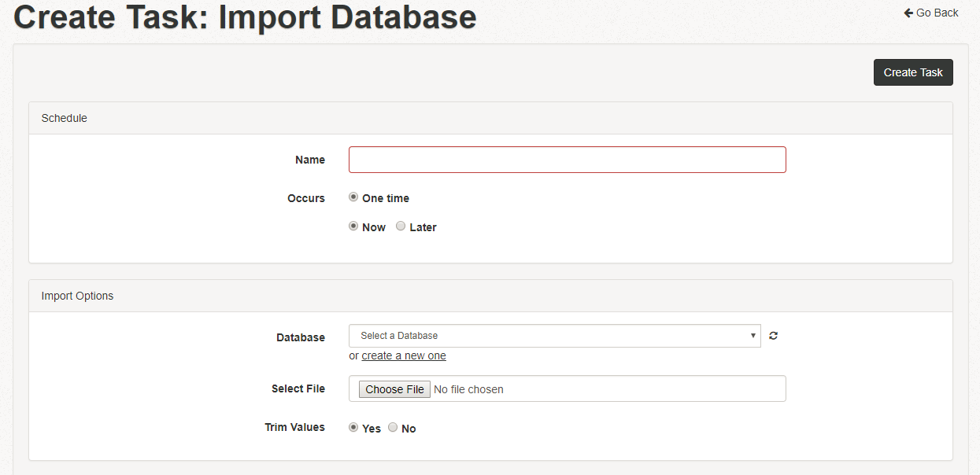
Task: Click the Create Task button
Action: pos(913,72)
